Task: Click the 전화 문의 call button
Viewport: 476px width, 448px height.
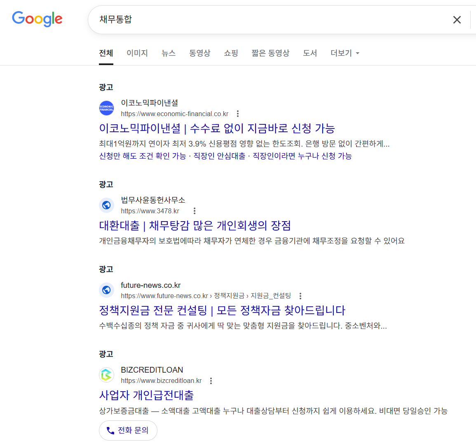Action: (x=128, y=430)
